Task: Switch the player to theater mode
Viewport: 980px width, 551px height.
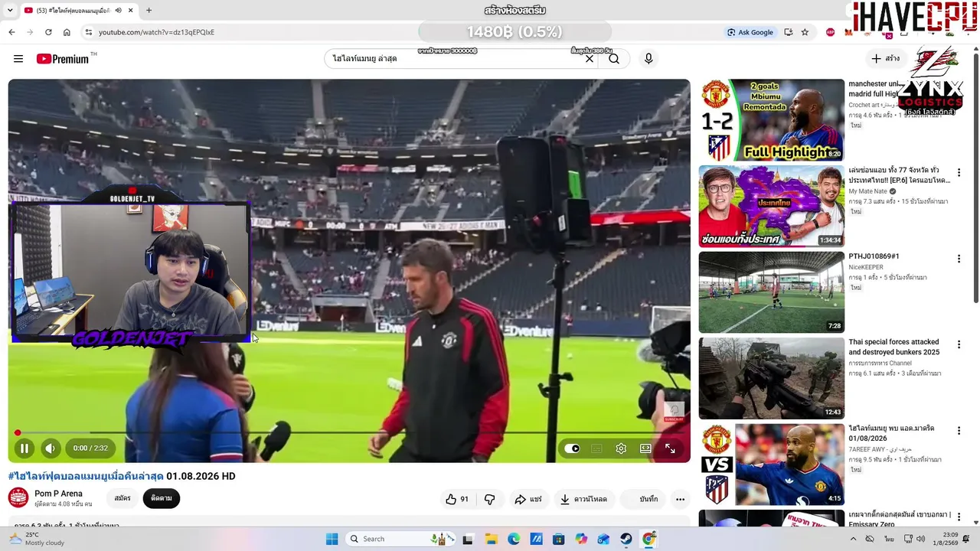Action: [645, 448]
